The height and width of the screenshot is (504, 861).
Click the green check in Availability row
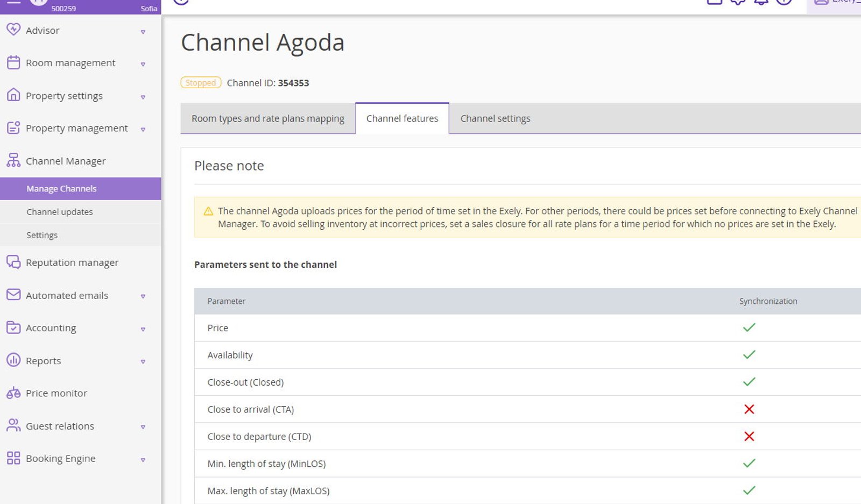click(749, 354)
